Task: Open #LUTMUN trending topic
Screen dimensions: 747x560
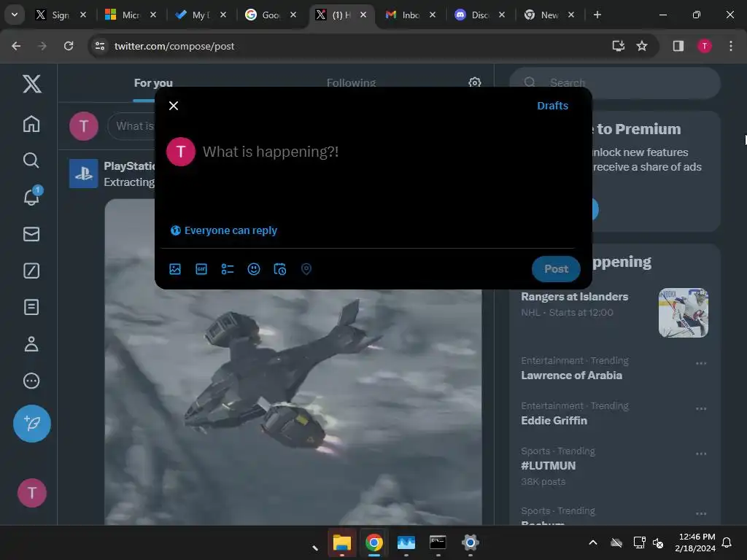Action: [548, 466]
